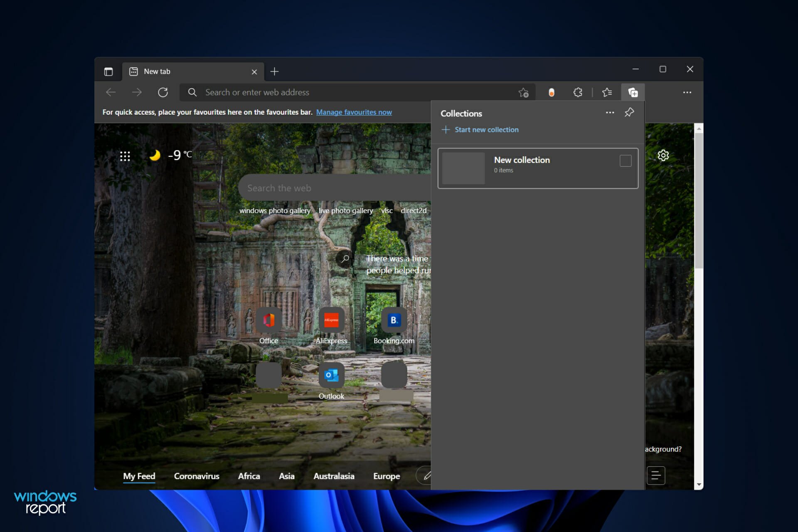The width and height of the screenshot is (798, 532).
Task: Switch to Asia feed tab
Action: point(287,476)
